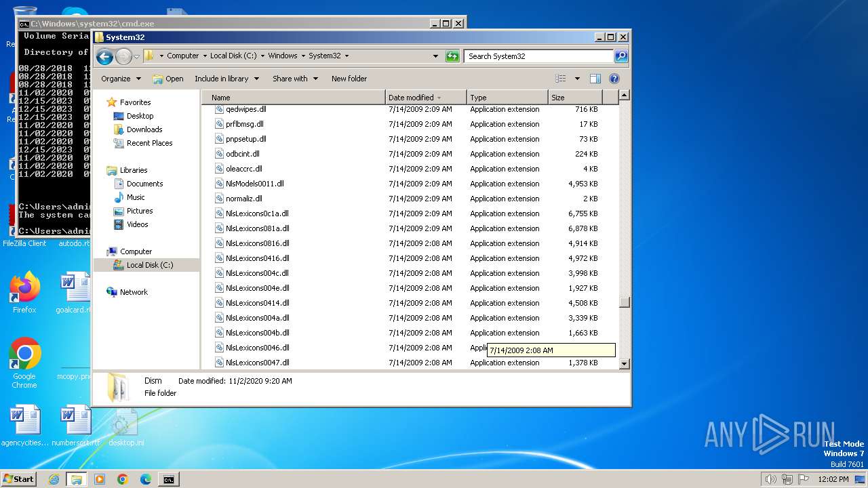Open Microsoft Edge from taskbar
Viewport: 868px width, 488px height.
(x=146, y=479)
